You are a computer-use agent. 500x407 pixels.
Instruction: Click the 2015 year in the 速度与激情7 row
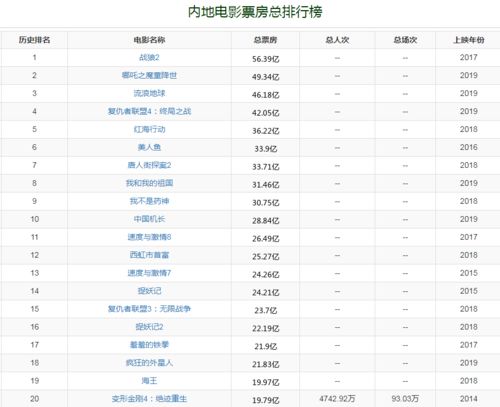(x=468, y=273)
